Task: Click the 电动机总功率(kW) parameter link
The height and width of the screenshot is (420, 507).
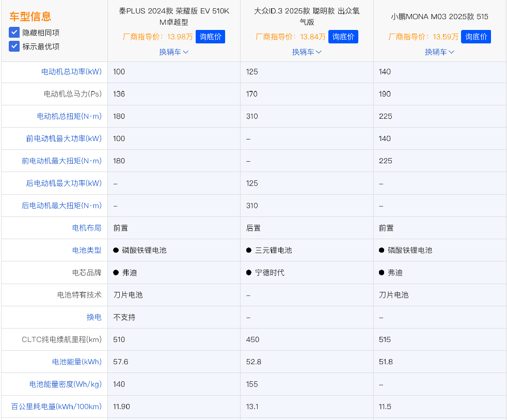Action: [71, 71]
